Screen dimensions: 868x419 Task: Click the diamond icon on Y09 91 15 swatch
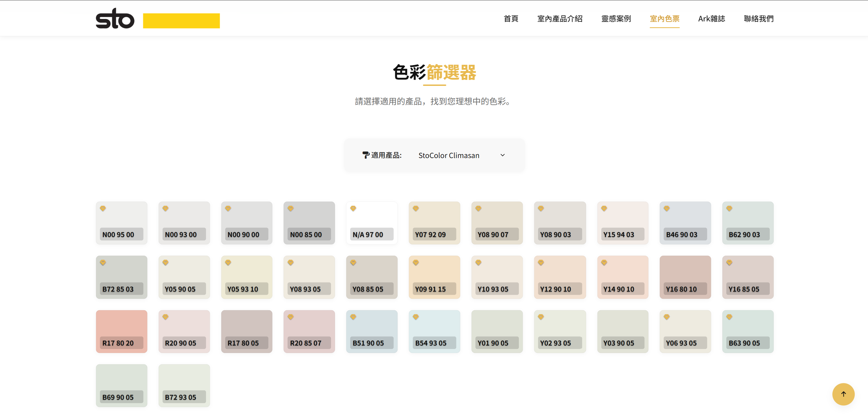(x=416, y=262)
